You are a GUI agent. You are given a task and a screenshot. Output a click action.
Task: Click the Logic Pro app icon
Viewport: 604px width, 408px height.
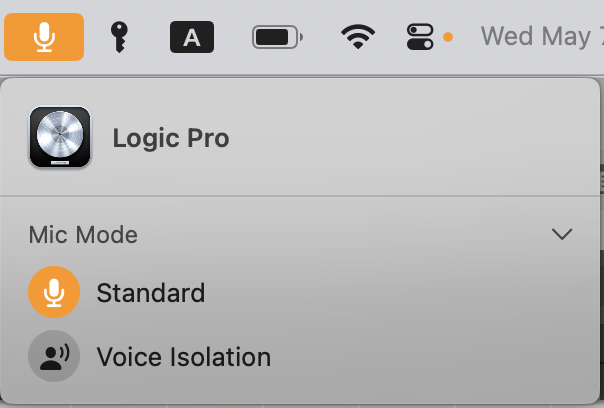(x=60, y=137)
